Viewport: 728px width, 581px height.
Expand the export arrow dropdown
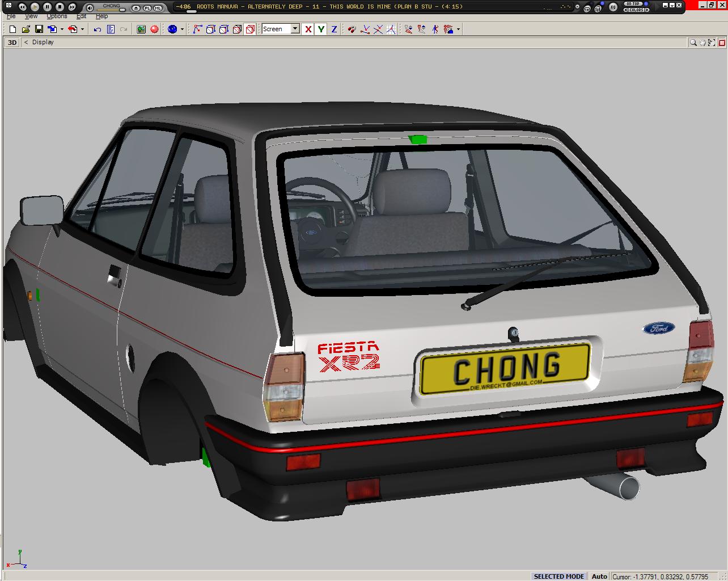82,29
